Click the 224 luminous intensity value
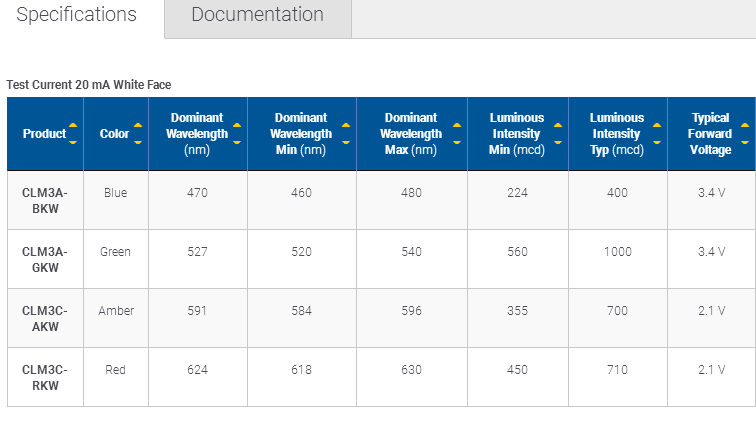This screenshot has width=756, height=421. 517,193
